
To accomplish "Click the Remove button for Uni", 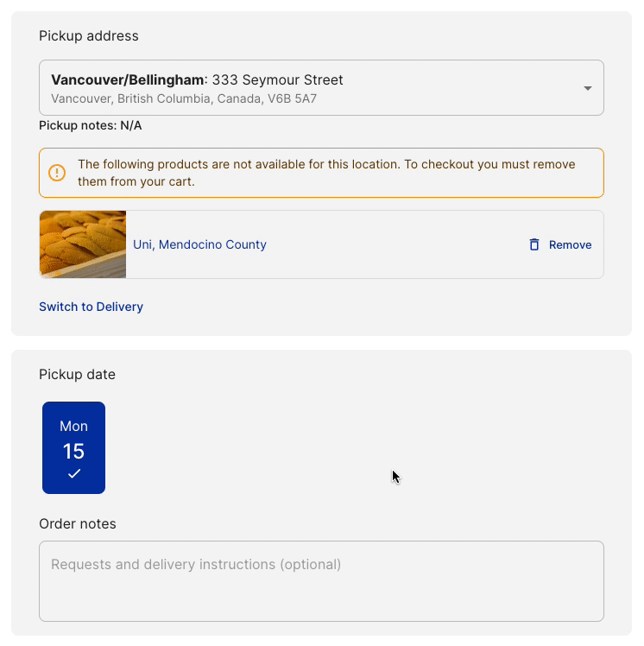I will [x=570, y=244].
